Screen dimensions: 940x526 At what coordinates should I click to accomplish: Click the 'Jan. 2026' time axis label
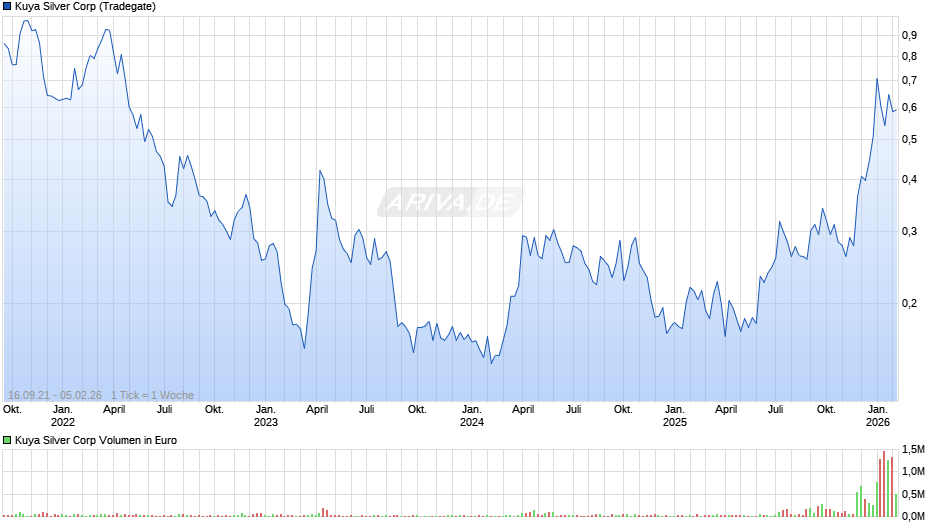point(878,416)
